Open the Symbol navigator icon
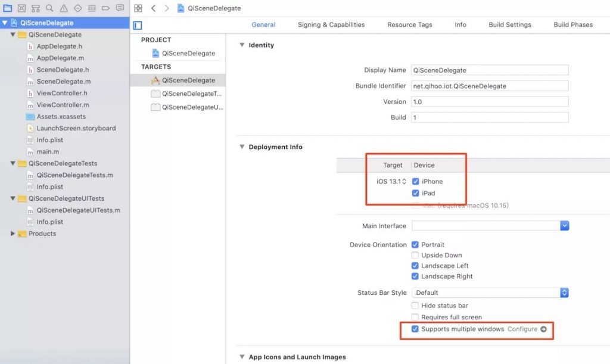The image size is (610, 364). click(x=36, y=8)
